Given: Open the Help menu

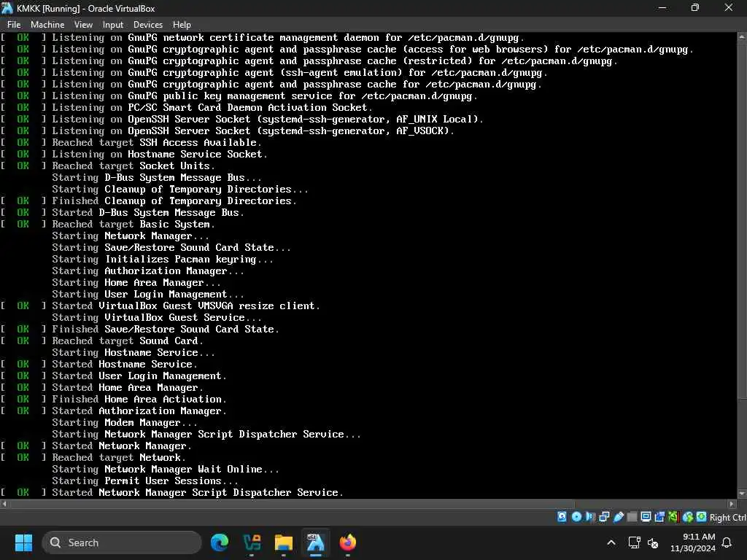Looking at the screenshot, I should [182, 25].
